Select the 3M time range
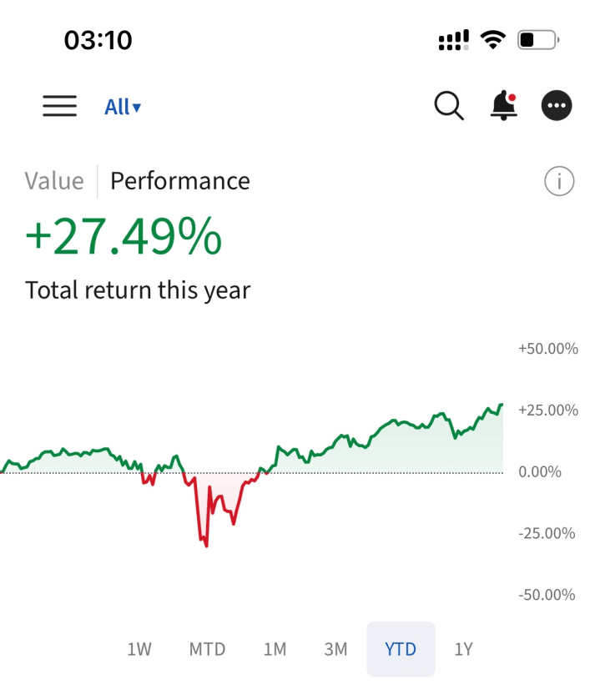The width and height of the screenshot is (600, 700). [x=335, y=649]
